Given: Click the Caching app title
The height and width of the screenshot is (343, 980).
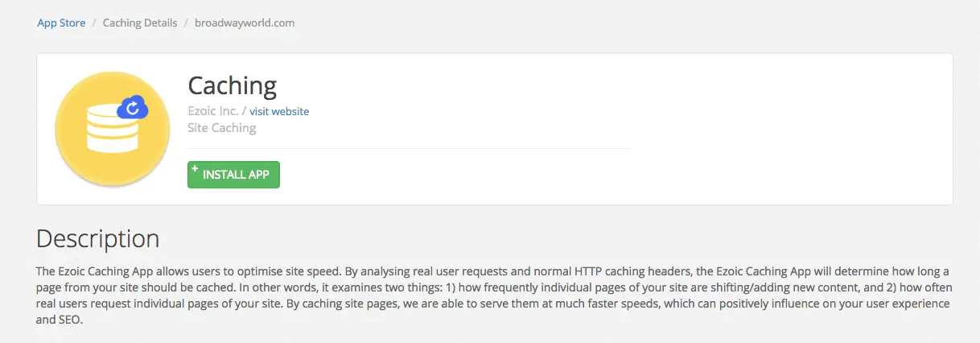Looking at the screenshot, I should 232,85.
